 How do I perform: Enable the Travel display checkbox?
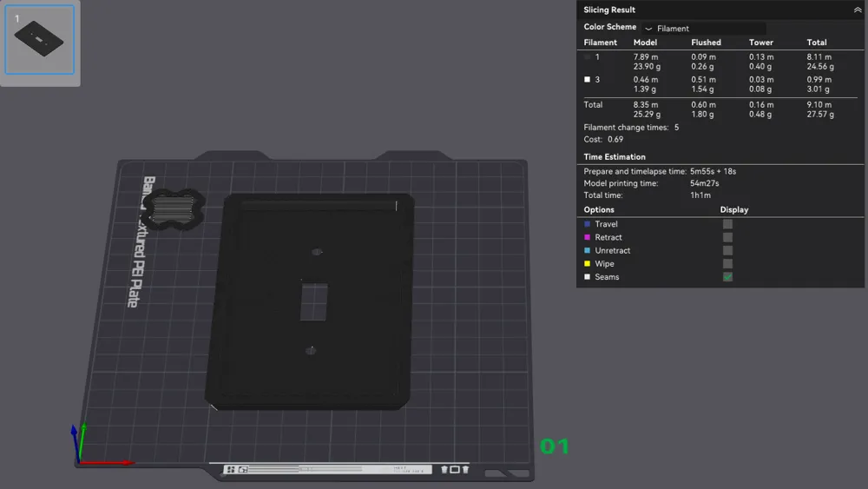(727, 224)
